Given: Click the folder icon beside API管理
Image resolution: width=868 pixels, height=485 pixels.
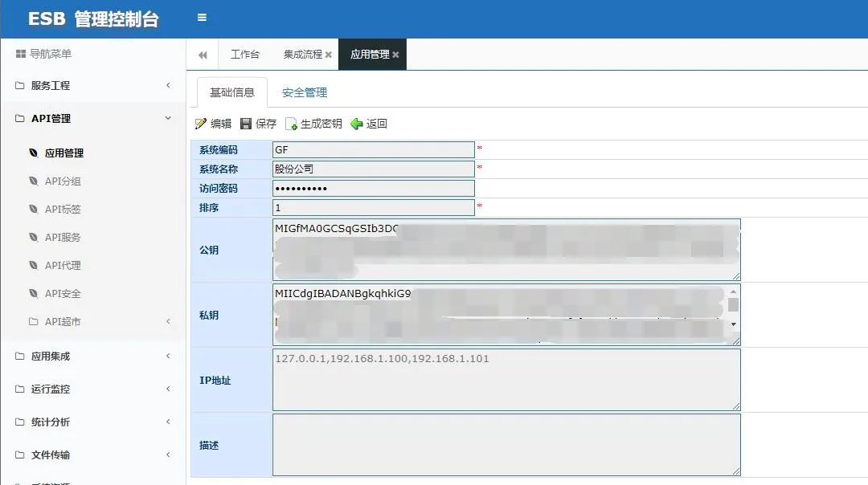Looking at the screenshot, I should 20,118.
